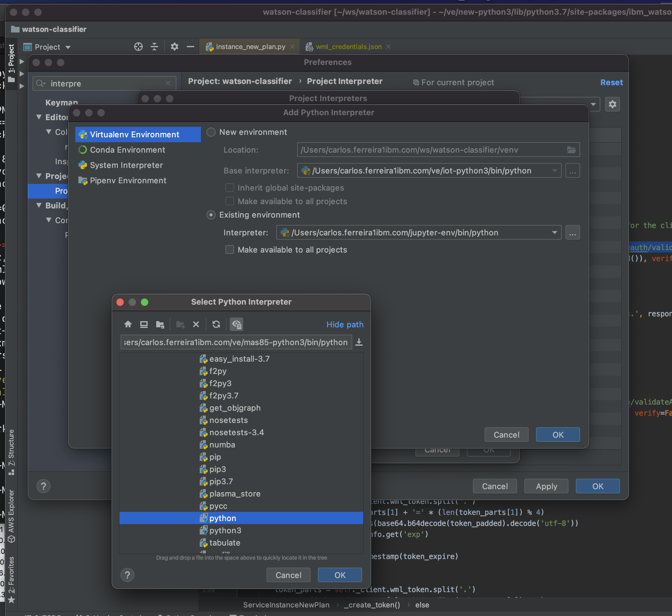672x616 pixels.
Task: Click the Preferences search field
Action: (104, 83)
